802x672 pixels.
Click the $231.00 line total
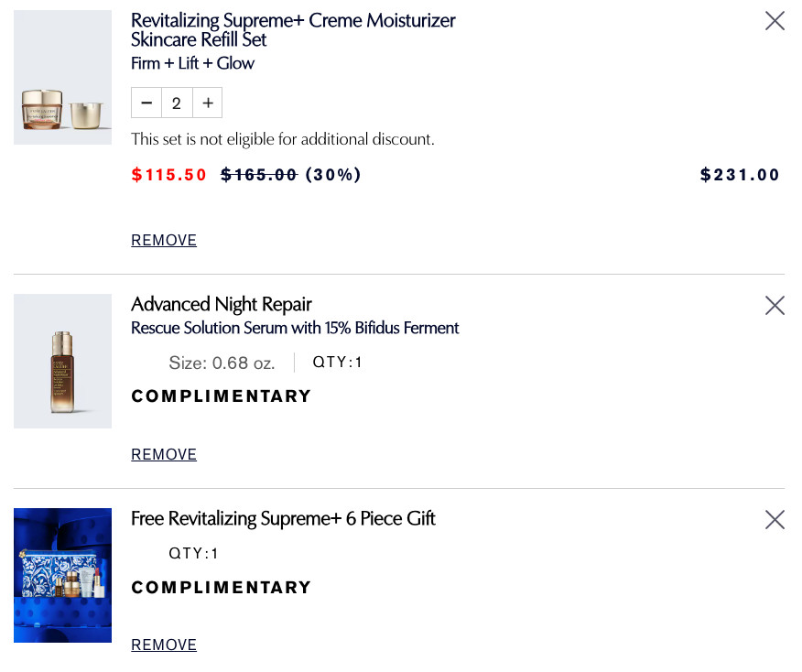[x=740, y=175]
